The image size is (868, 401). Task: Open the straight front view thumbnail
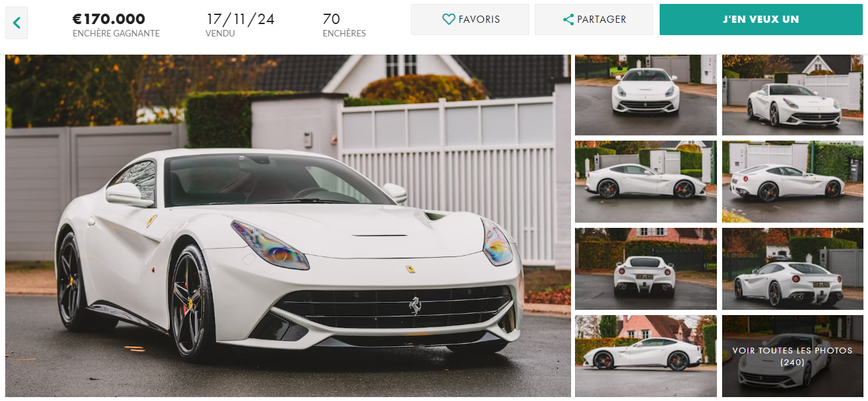645,95
